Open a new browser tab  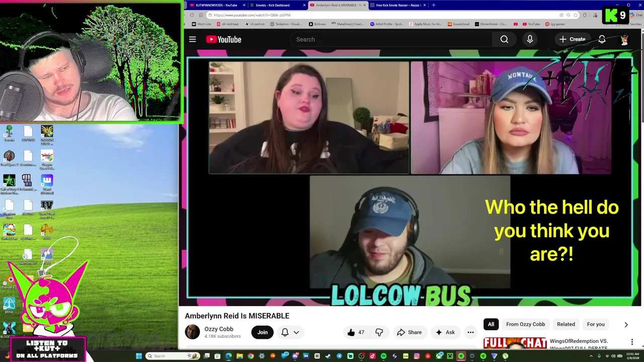point(434,5)
